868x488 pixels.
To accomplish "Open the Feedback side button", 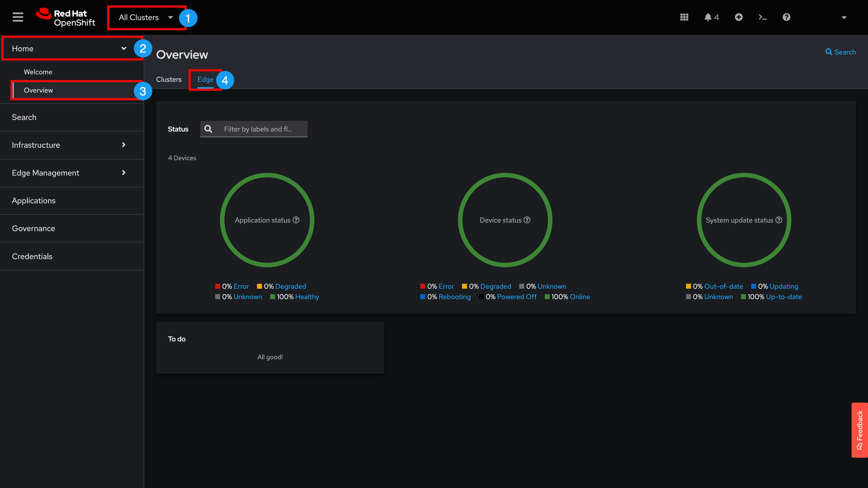I will pyautogui.click(x=860, y=430).
